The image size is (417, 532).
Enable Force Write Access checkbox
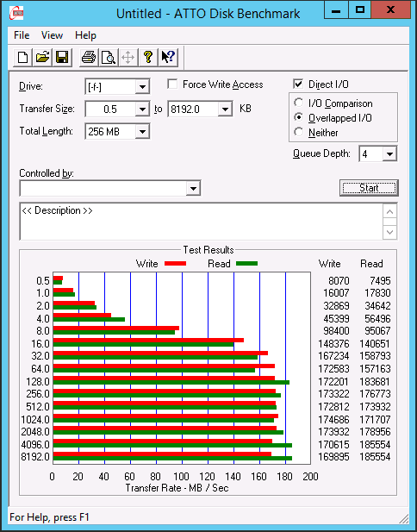pos(172,84)
